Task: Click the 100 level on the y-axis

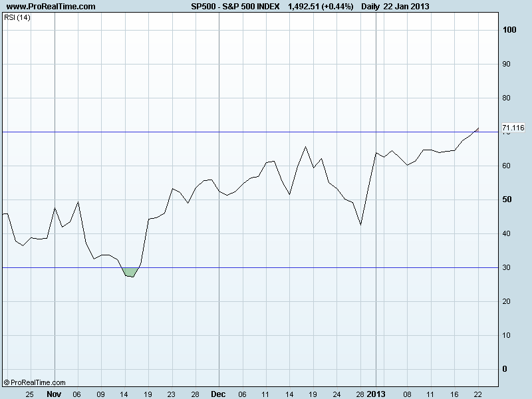Action: point(509,30)
